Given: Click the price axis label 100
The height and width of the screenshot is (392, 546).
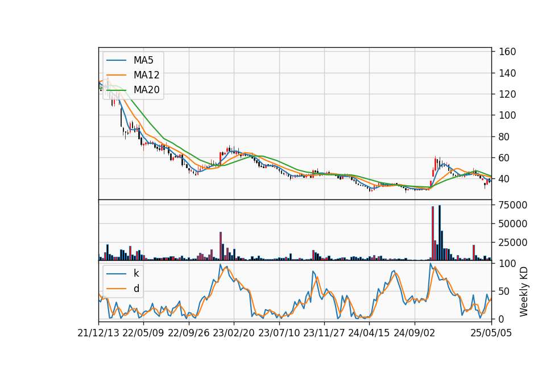Looking at the screenshot, I should 507,115.
